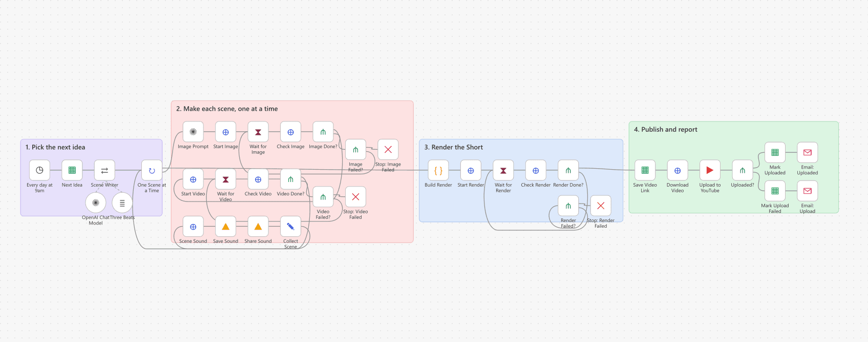
Task: Open the Next Idea spreadsheet node
Action: (72, 170)
